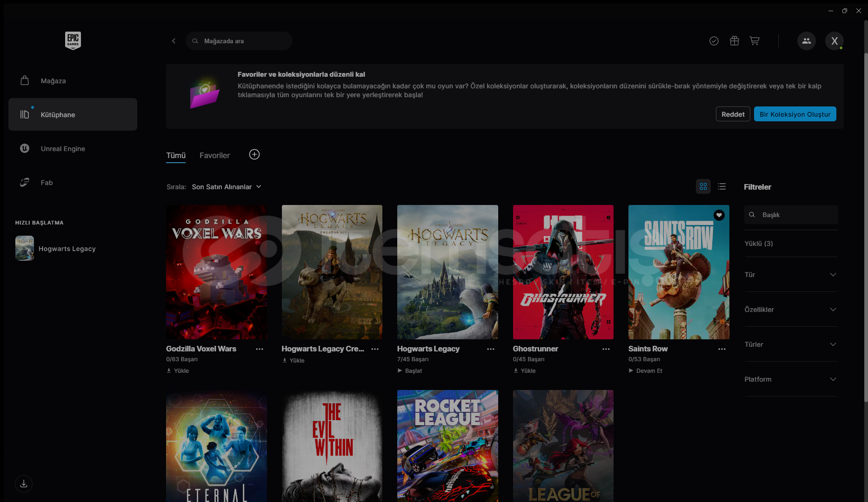
Task: Expand the Platform filter
Action: 791,379
